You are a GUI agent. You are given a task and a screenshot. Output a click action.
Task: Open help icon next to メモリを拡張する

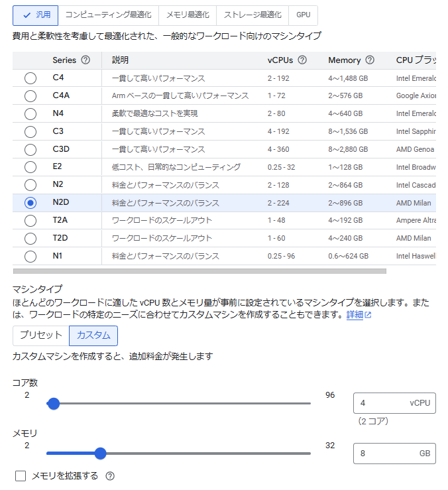110,476
